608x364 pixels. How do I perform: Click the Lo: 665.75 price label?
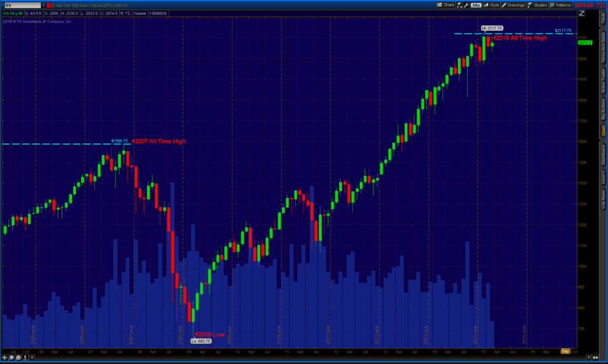(x=201, y=341)
